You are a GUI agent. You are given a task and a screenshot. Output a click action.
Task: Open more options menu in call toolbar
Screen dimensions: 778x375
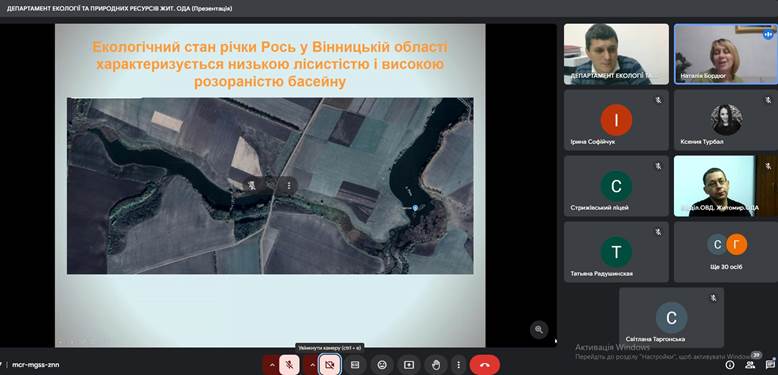(458, 365)
